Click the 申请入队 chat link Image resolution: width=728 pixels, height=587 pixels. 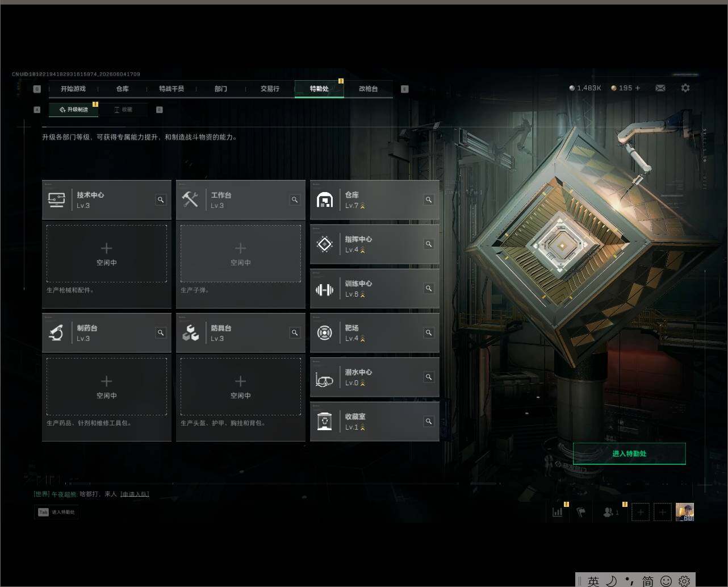pos(135,494)
